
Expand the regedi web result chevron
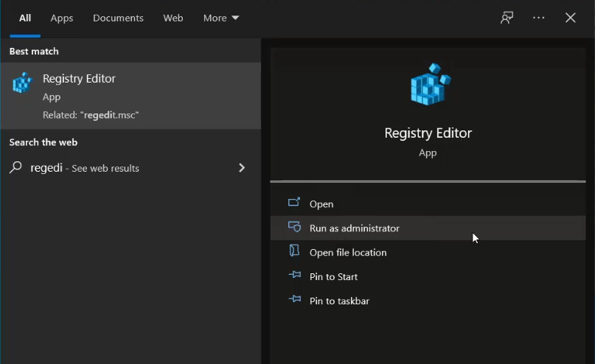pos(242,167)
